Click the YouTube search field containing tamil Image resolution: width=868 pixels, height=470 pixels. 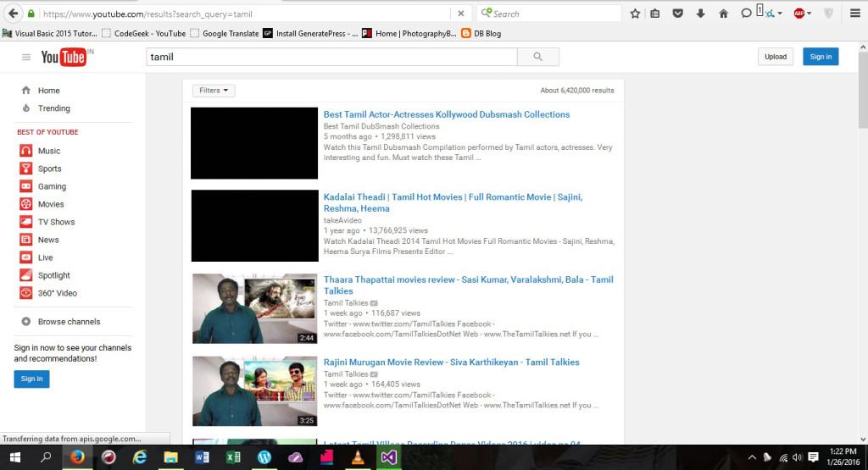click(x=331, y=57)
